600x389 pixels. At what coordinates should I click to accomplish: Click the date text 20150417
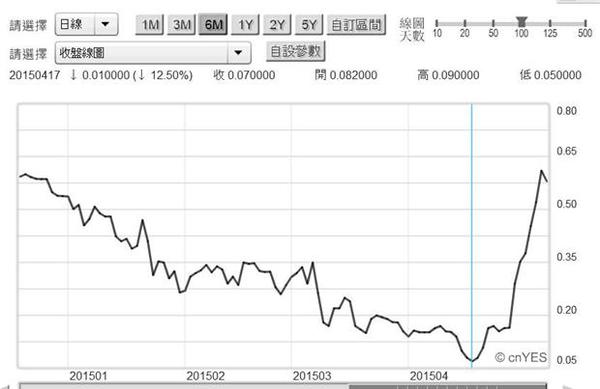pos(34,75)
